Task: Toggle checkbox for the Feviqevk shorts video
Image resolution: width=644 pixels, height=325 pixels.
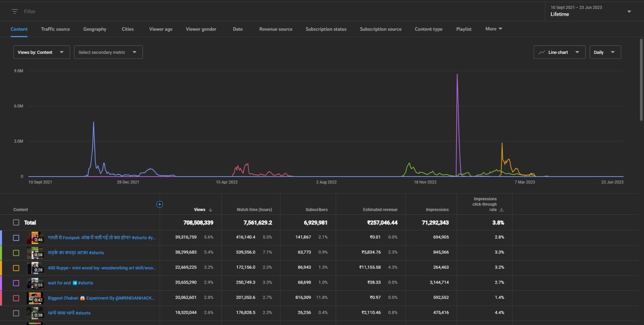Action: coord(16,238)
